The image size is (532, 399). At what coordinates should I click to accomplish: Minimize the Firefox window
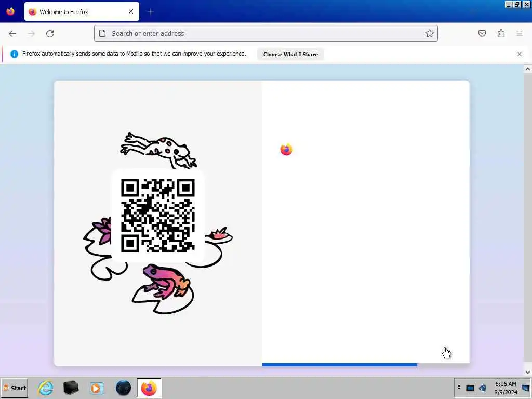coord(509,4)
